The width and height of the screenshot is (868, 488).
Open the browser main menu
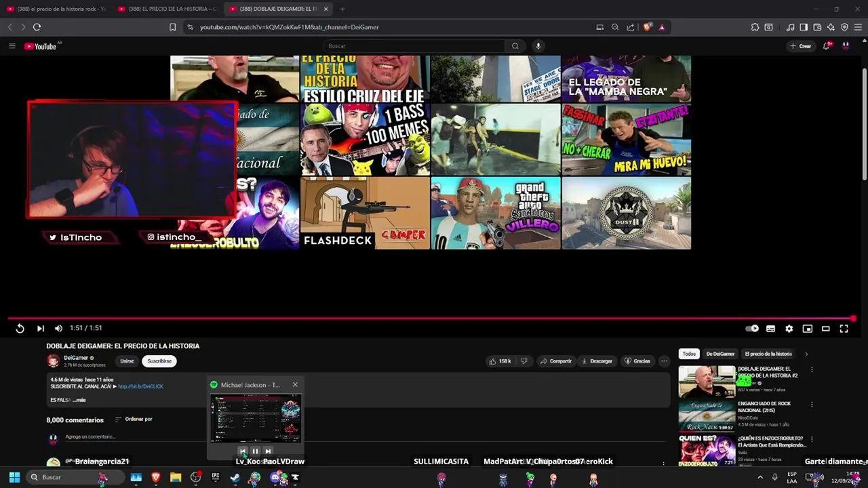[858, 27]
